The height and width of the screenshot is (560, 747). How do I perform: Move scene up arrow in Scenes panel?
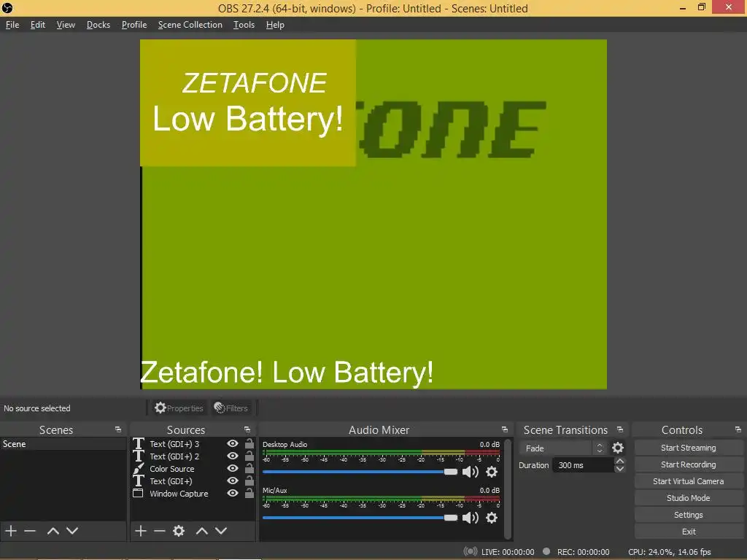(53, 531)
